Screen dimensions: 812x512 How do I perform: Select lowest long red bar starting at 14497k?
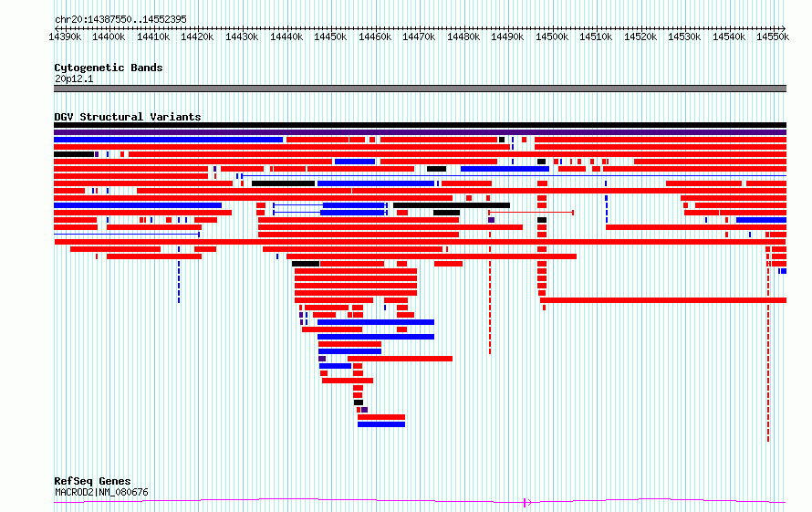[x=663, y=300]
